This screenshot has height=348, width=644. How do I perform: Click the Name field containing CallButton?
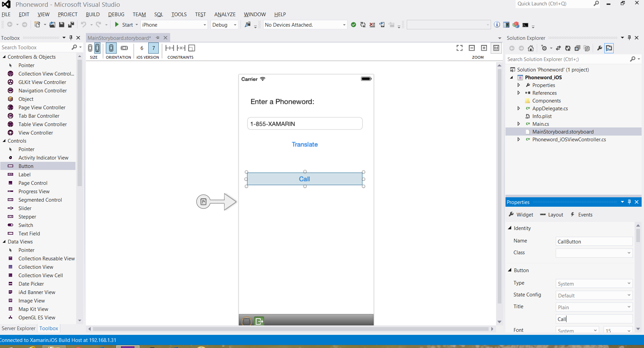[593, 241]
